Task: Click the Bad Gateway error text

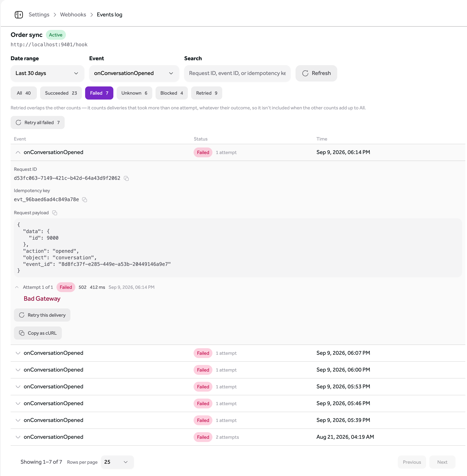Action: pos(42,299)
